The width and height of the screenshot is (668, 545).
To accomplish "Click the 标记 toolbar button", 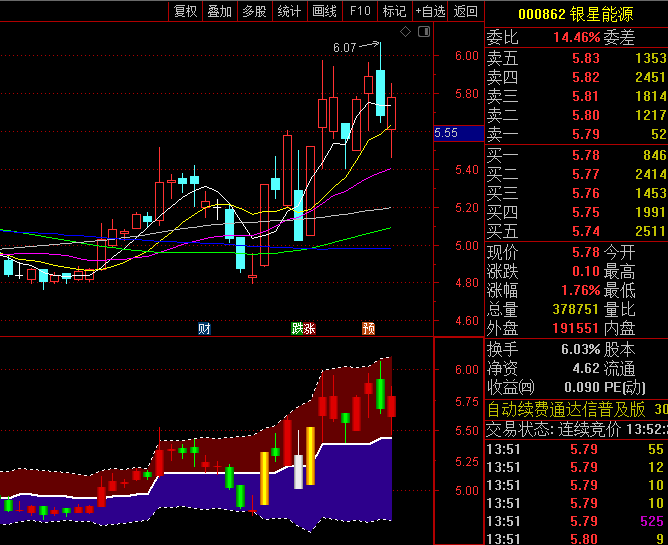I will tap(394, 11).
